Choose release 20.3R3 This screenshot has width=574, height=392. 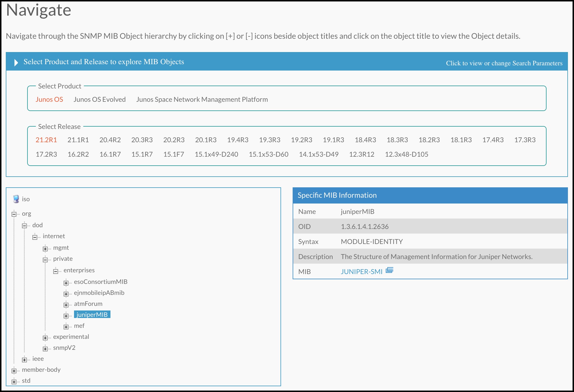pos(142,140)
